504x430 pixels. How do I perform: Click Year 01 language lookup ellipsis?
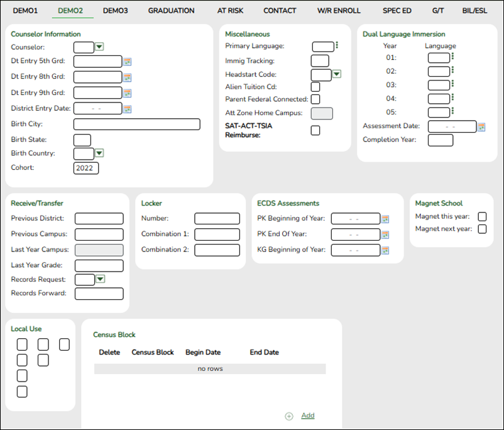click(453, 57)
